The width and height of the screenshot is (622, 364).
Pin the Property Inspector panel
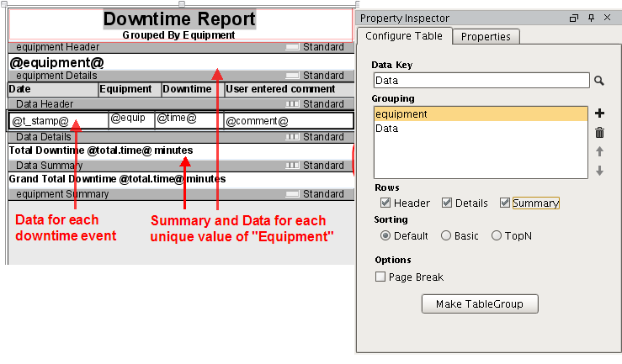pos(591,18)
